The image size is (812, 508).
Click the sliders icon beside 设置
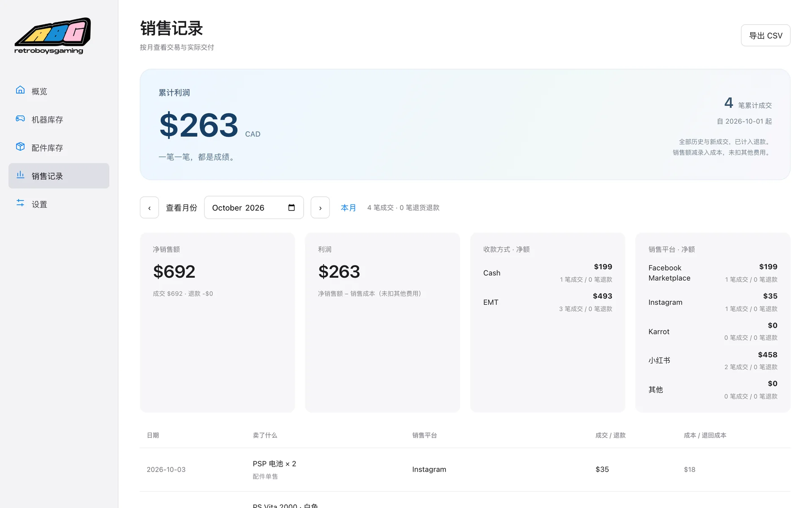click(20, 203)
